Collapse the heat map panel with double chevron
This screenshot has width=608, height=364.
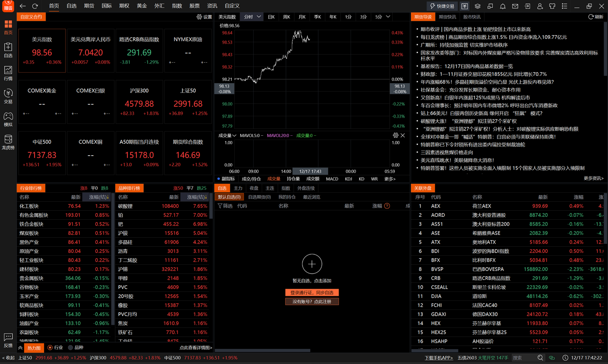pyautogui.click(x=20, y=348)
